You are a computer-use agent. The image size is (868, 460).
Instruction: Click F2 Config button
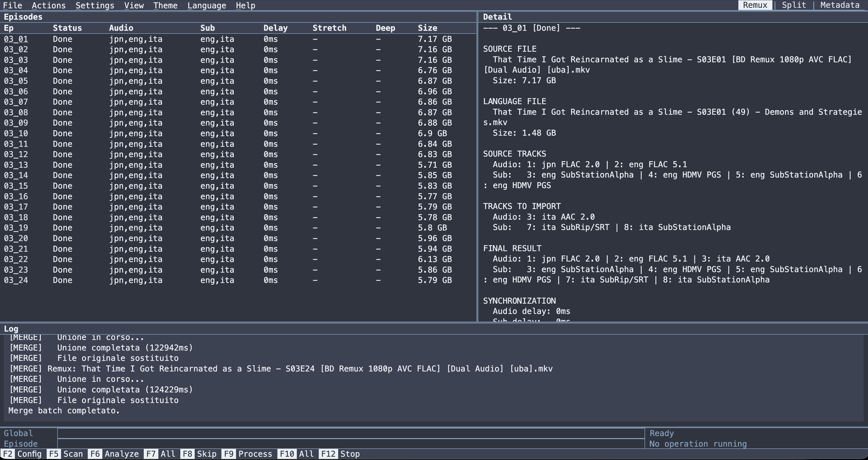[22, 454]
